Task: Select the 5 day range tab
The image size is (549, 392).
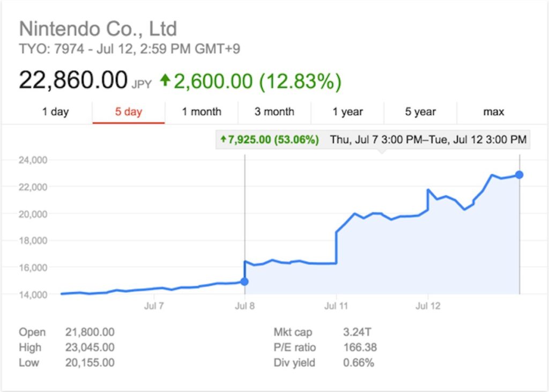Action: [x=128, y=112]
